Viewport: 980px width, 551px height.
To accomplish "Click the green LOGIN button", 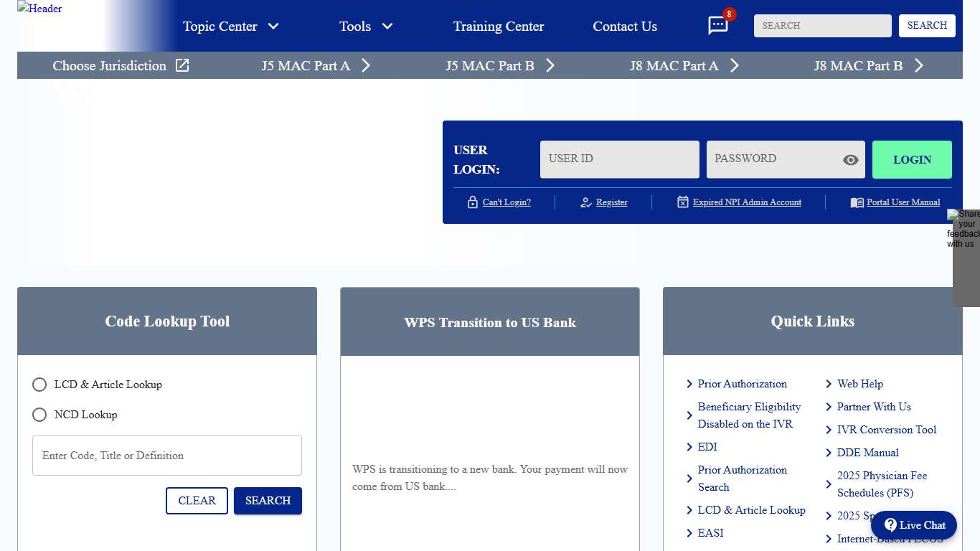I will 912,159.
